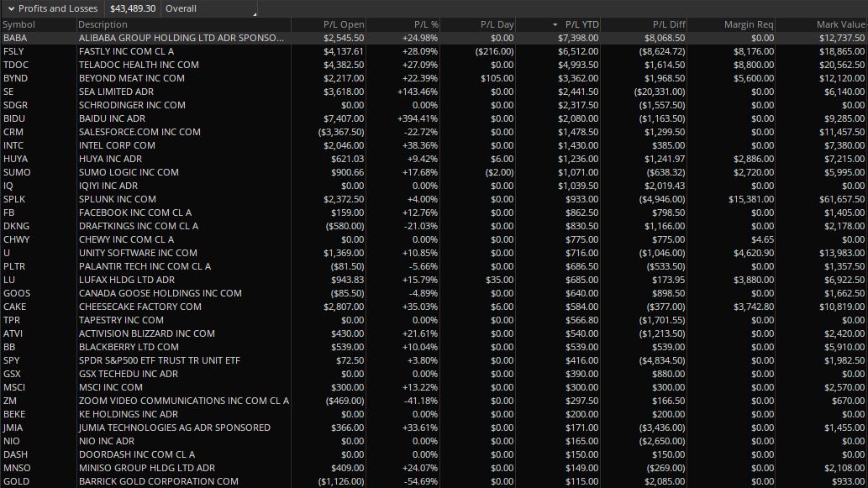Sort by the P/L % column header
The image size is (868, 488).
(x=426, y=24)
